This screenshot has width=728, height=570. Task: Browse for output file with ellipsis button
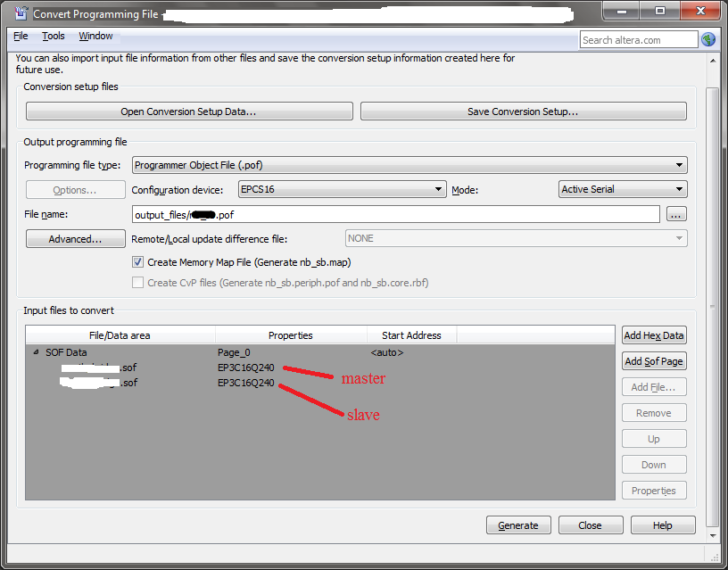(676, 214)
